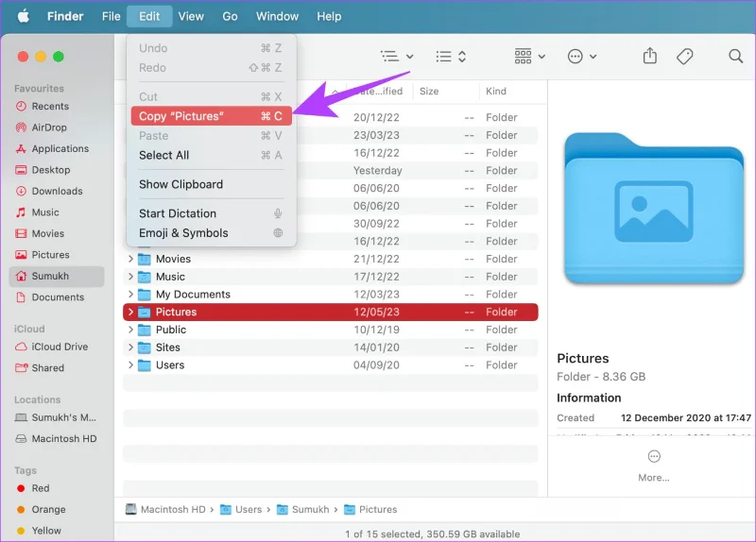Expand the Sites folder row
756x542 pixels.
(130, 347)
